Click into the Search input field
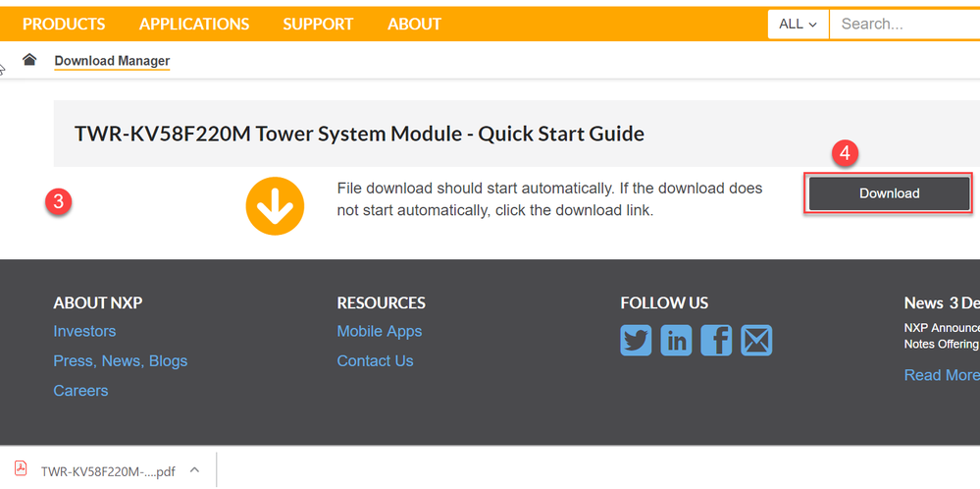The height and width of the screenshot is (489, 980). pos(904,25)
